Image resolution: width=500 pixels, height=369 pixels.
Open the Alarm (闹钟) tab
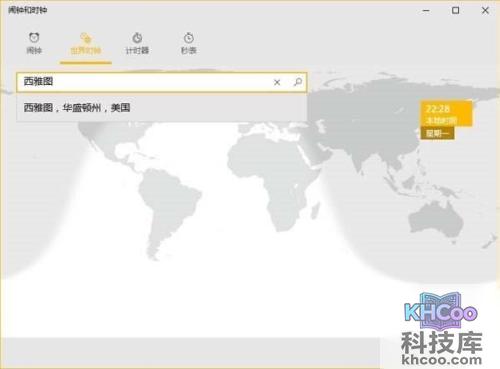[x=34, y=43]
